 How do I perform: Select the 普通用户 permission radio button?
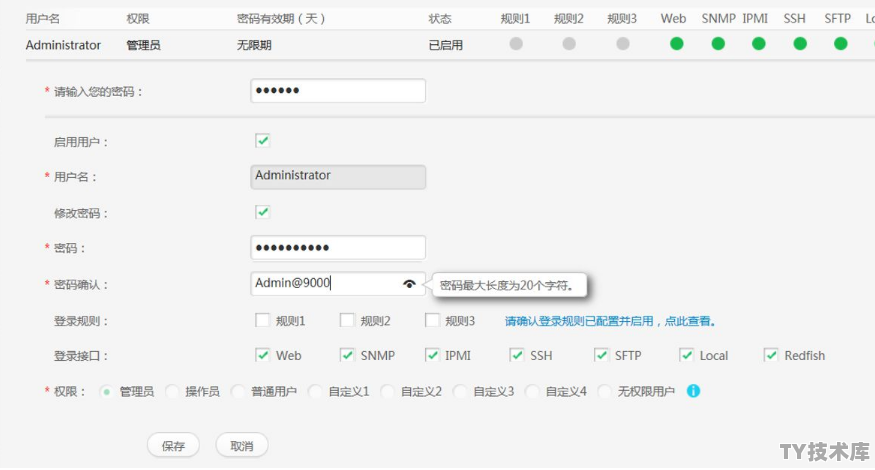(238, 392)
